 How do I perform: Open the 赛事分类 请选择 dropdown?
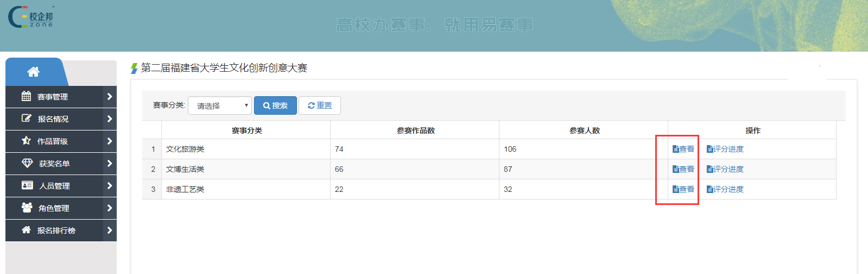[x=220, y=105]
